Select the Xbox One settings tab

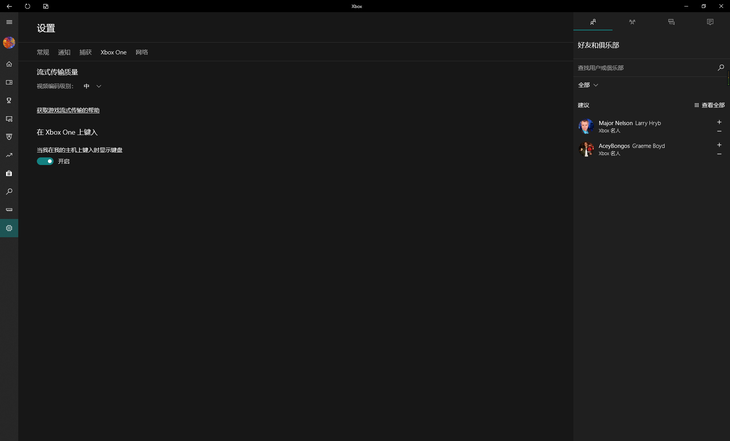point(114,52)
